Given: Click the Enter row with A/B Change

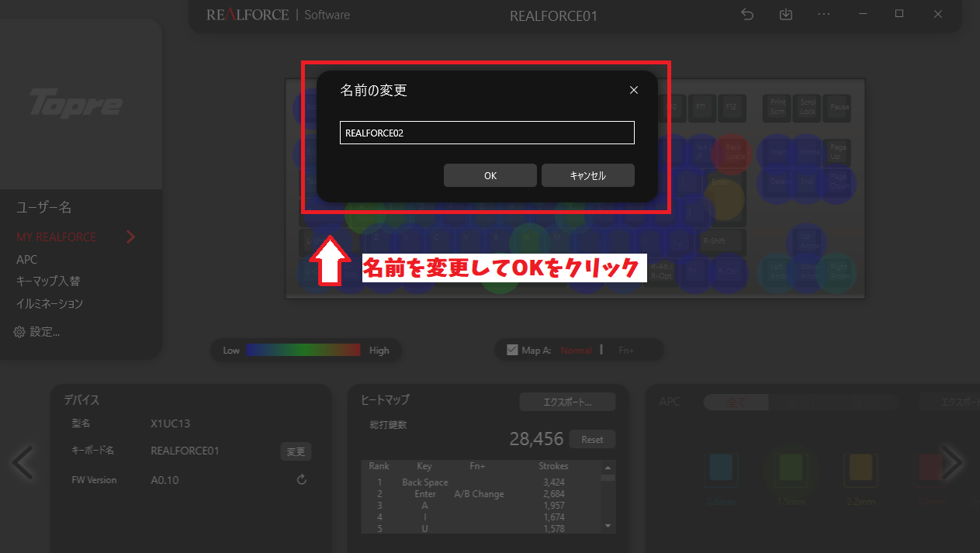Looking at the screenshot, I should coord(481,494).
